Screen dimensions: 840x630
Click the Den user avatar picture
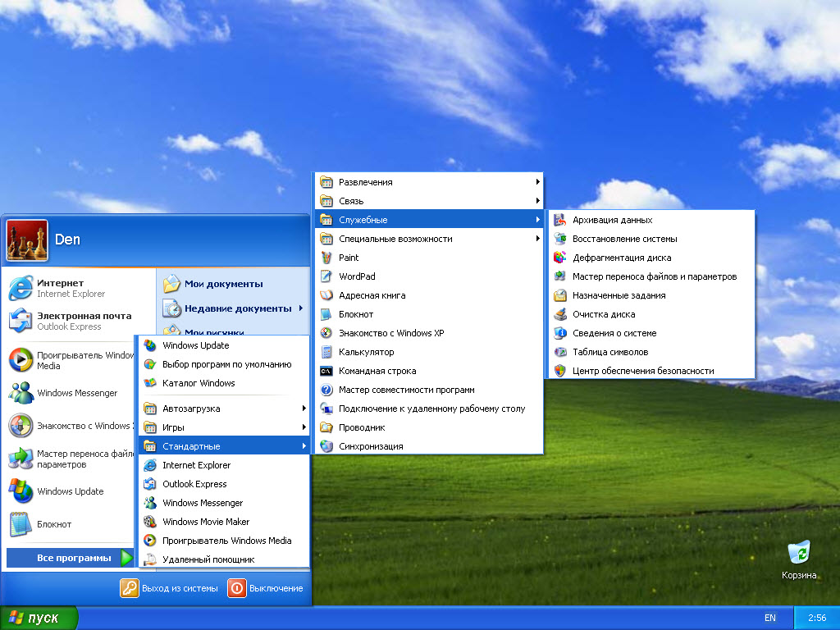point(27,240)
